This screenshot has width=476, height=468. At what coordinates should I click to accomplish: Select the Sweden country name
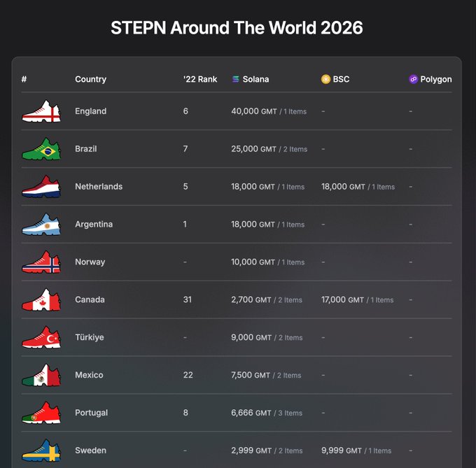point(90,450)
